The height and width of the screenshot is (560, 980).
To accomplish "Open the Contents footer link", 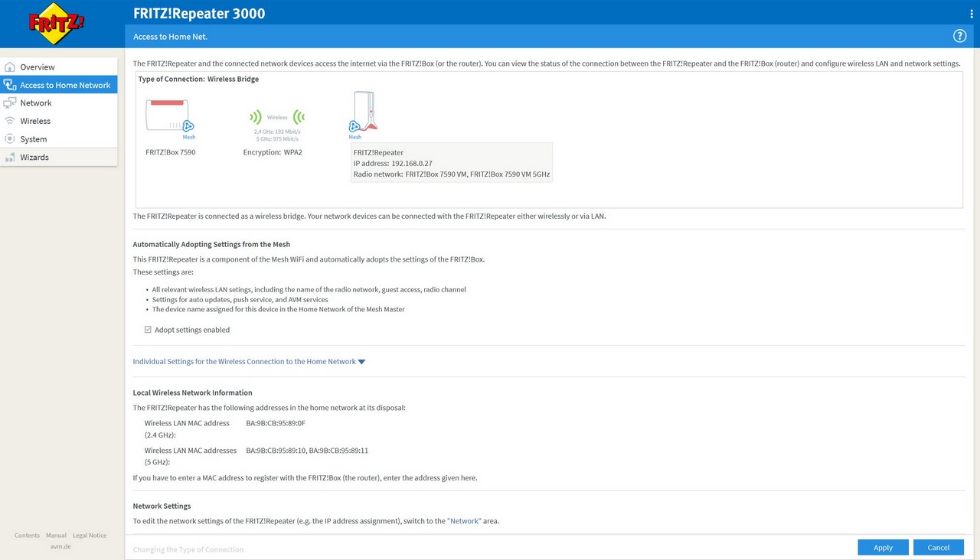I will pyautogui.click(x=27, y=536).
